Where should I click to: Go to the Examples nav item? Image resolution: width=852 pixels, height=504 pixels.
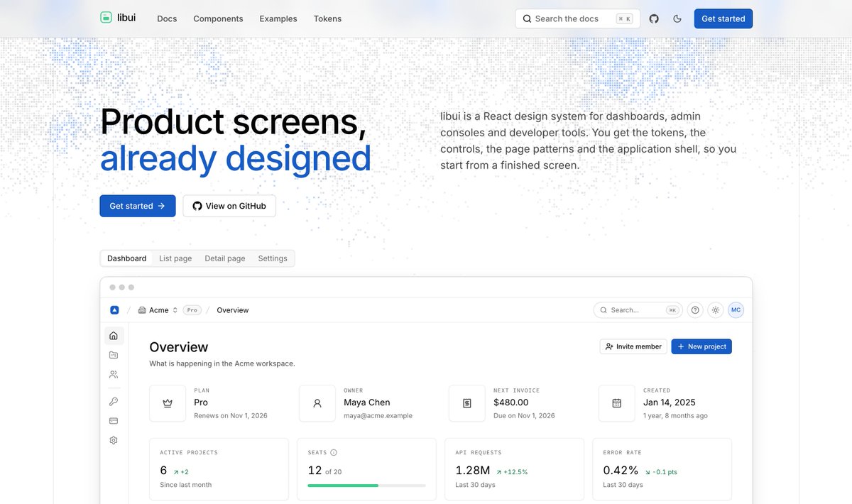click(278, 18)
